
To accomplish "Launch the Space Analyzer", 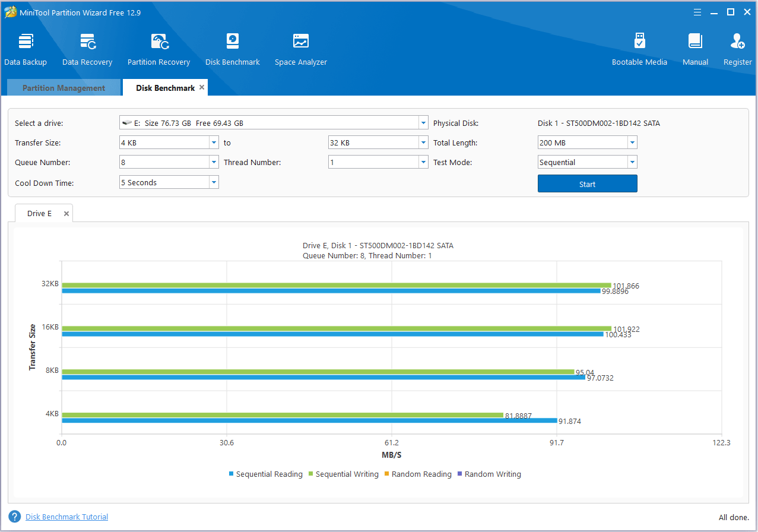I will point(300,47).
